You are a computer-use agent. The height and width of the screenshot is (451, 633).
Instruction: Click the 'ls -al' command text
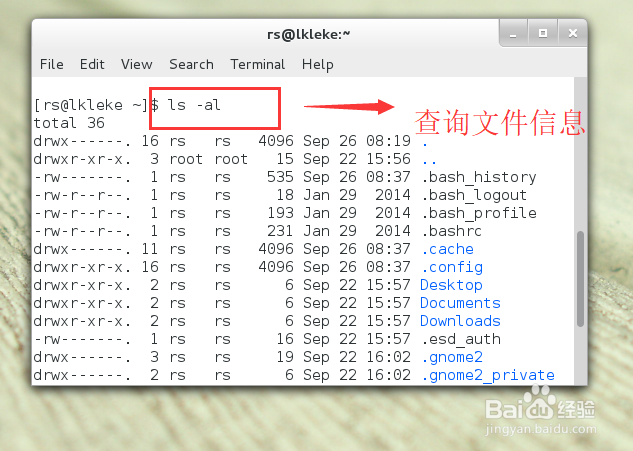194,105
